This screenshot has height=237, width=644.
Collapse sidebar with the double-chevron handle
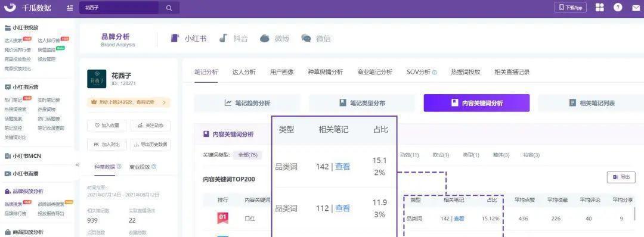[77, 165]
